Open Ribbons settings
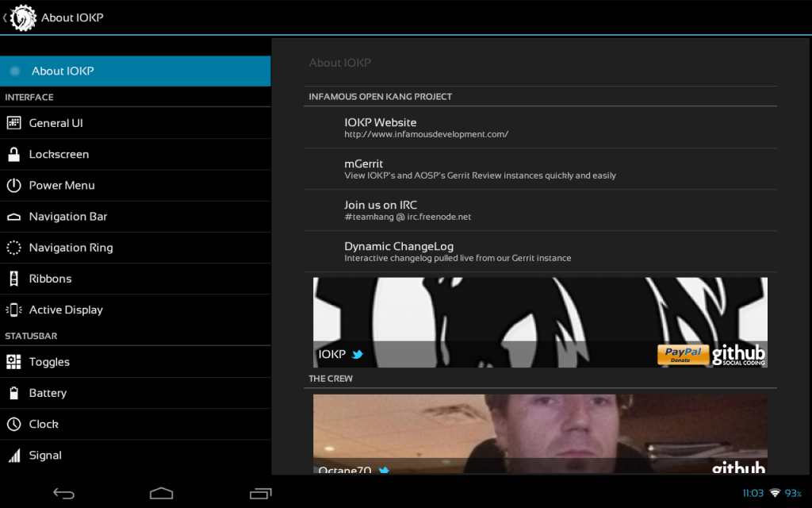The height and width of the screenshot is (508, 812). click(x=135, y=279)
